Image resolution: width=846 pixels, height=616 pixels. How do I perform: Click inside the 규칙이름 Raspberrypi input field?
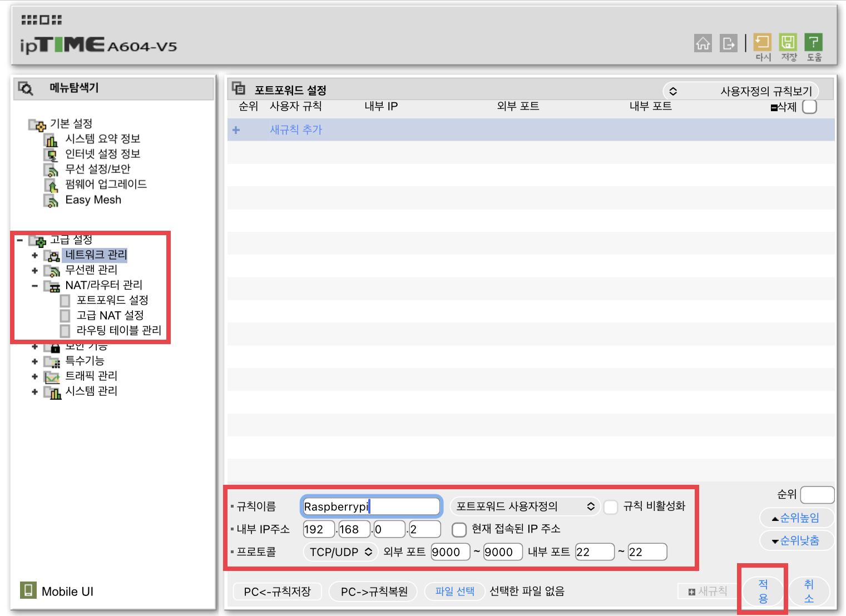point(370,506)
